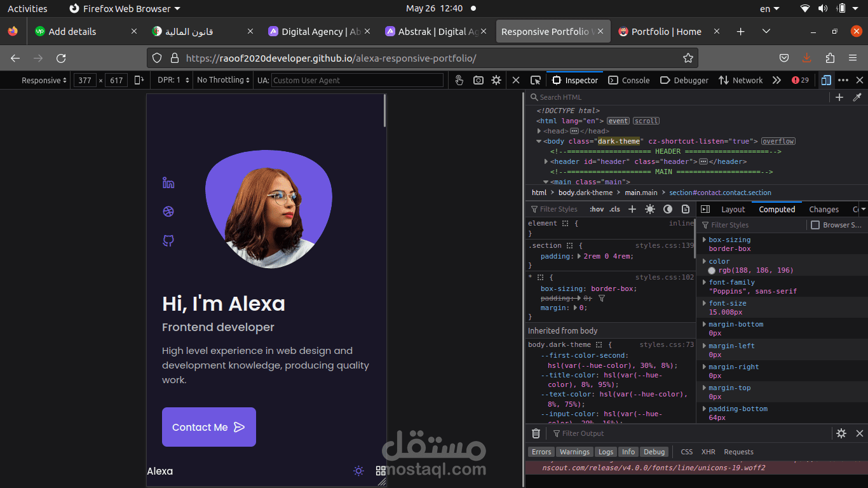Click the take screenshot camera icon

[478, 80]
